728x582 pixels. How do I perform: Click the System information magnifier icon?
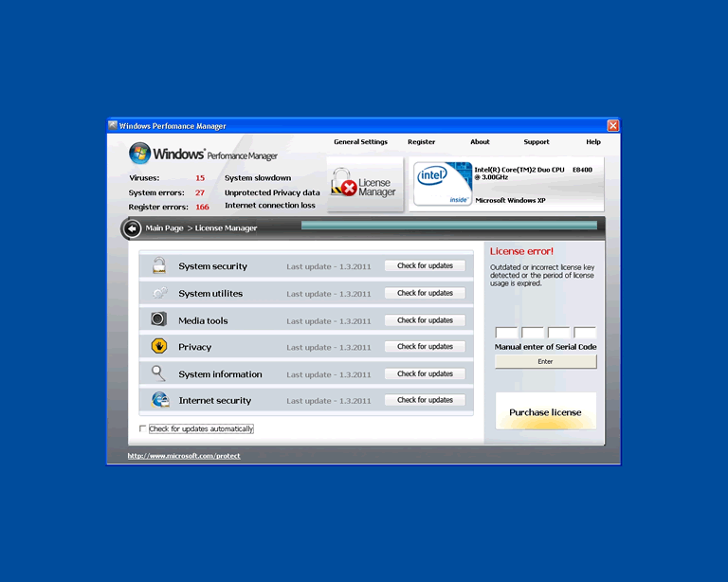click(159, 373)
